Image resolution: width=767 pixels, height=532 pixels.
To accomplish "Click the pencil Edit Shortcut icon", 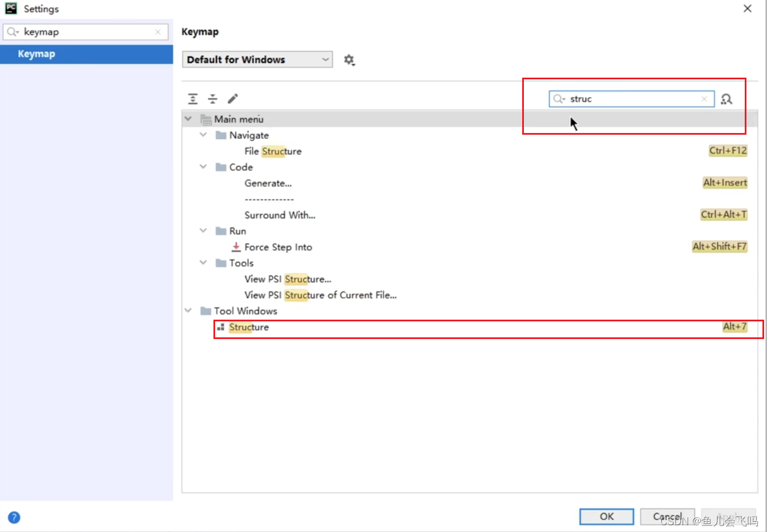I will click(x=233, y=99).
